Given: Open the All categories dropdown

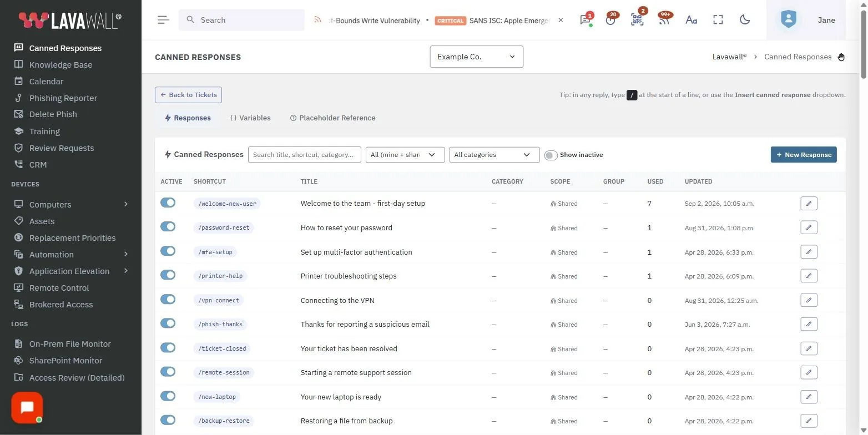Looking at the screenshot, I should point(494,155).
